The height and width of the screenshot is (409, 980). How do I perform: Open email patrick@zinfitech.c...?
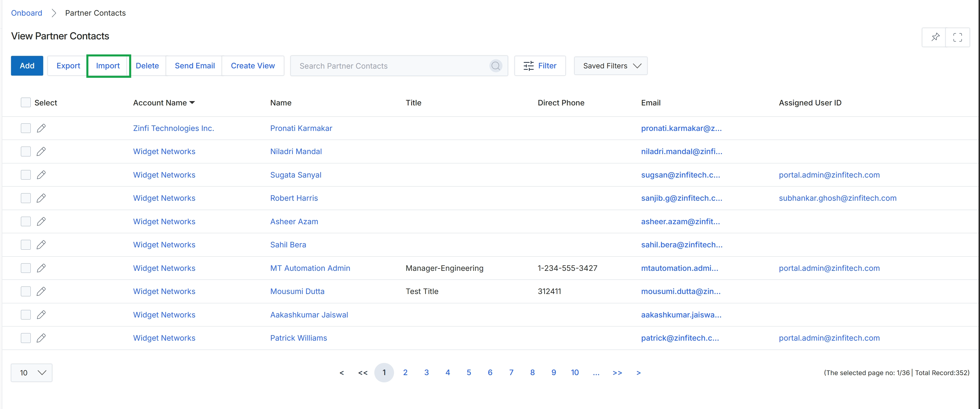click(x=680, y=338)
